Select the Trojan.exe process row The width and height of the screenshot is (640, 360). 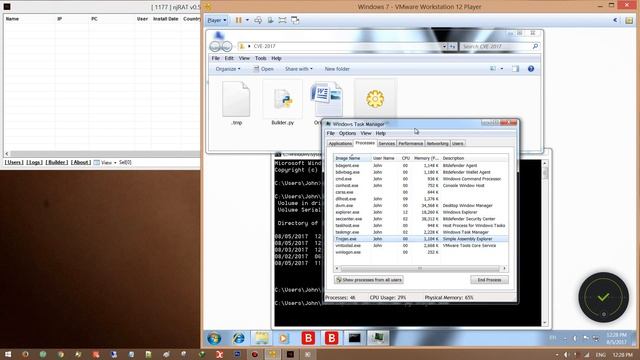click(420, 239)
